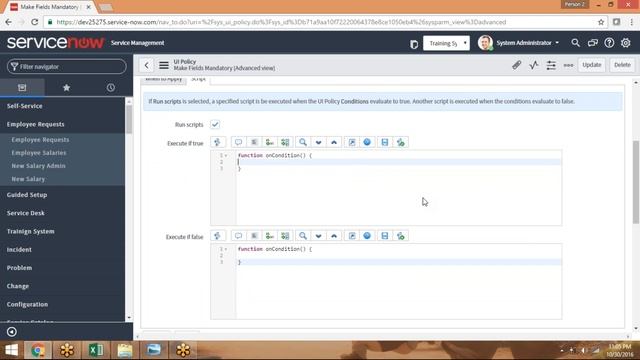Viewport: 640px width, 360px height.
Task: Switch to Favorites star tab
Action: tap(66, 87)
